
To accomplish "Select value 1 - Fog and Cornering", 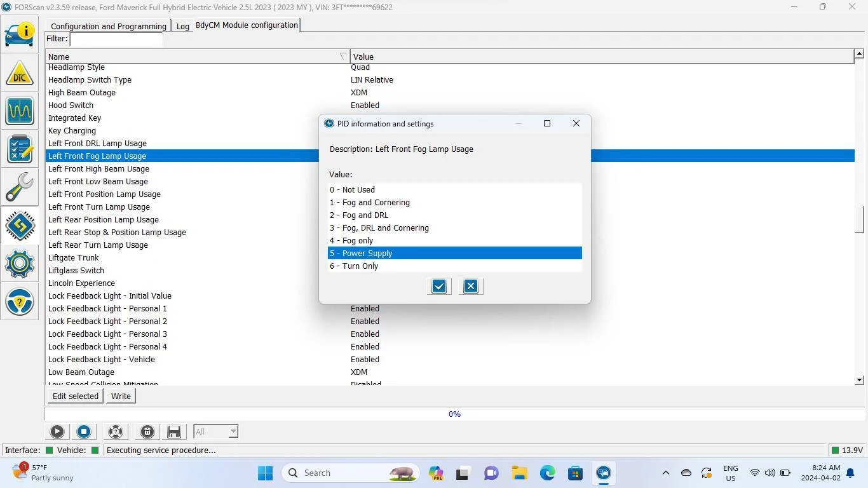I will coord(455,202).
